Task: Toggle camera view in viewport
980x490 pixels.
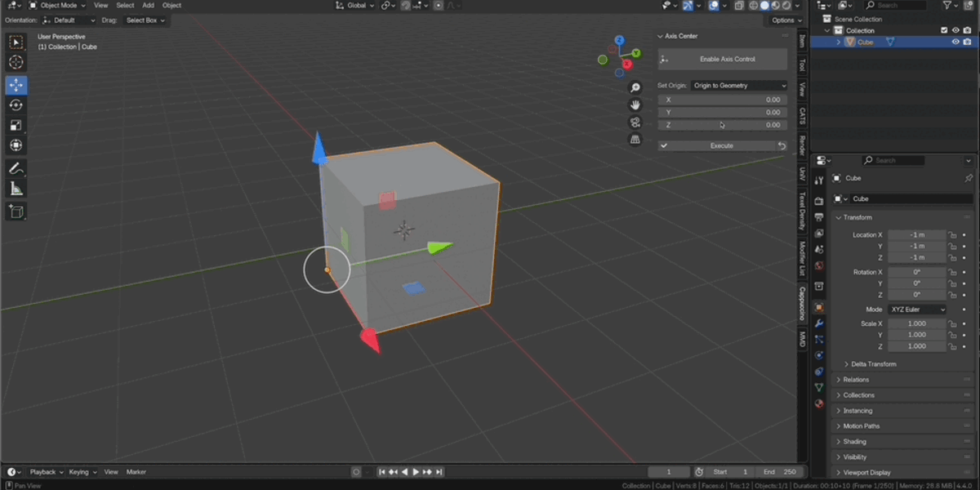Action: (635, 122)
